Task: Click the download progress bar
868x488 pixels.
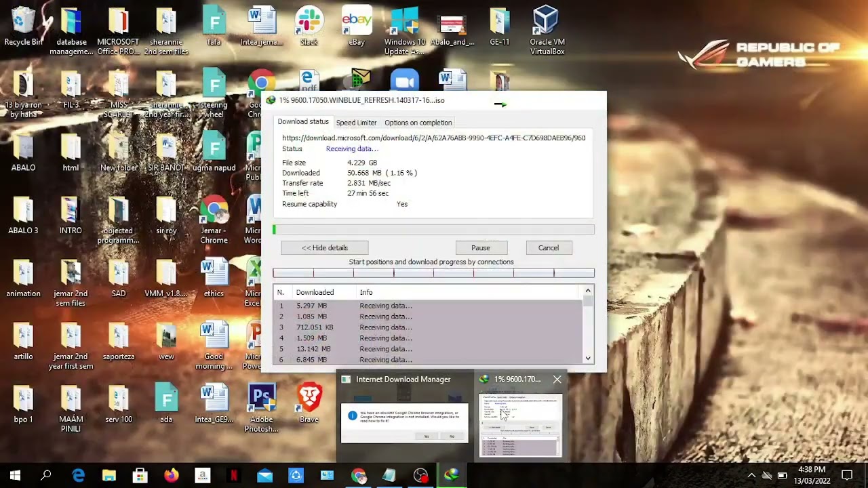Action: pyautogui.click(x=434, y=230)
